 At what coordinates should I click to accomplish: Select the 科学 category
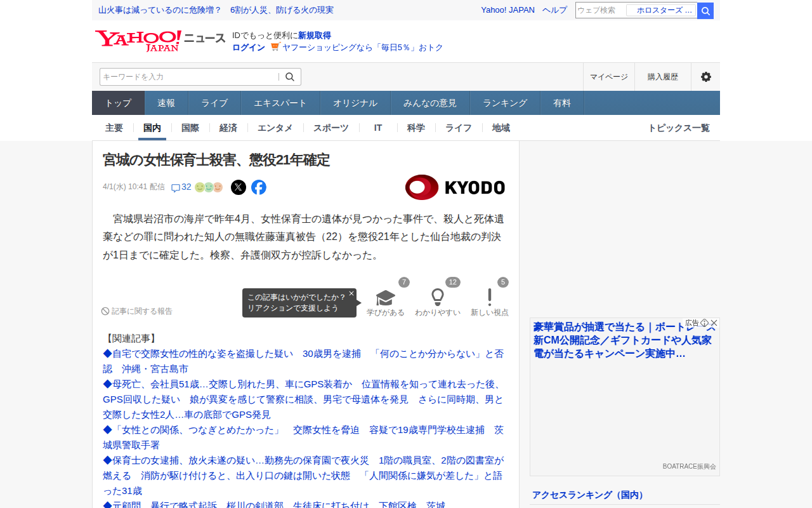pyautogui.click(x=416, y=128)
